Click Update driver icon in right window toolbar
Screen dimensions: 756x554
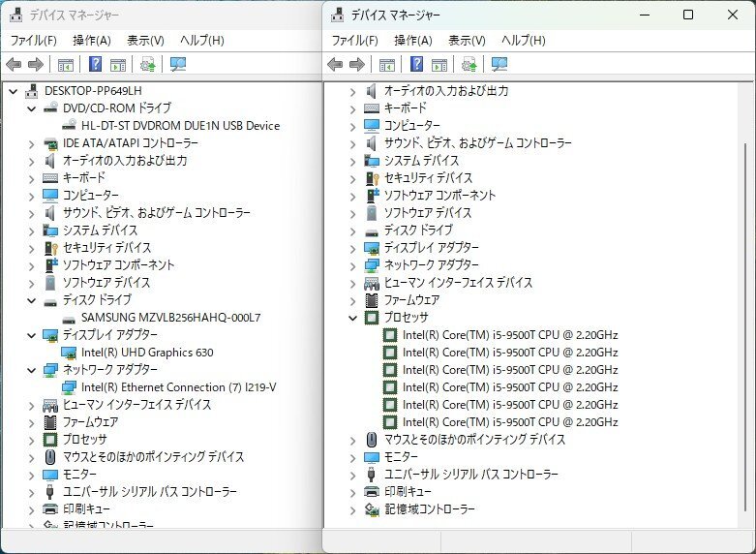pyautogui.click(x=469, y=64)
